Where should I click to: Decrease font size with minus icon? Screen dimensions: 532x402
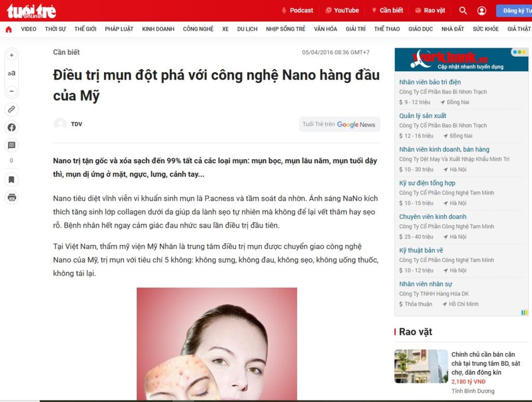click(11, 91)
